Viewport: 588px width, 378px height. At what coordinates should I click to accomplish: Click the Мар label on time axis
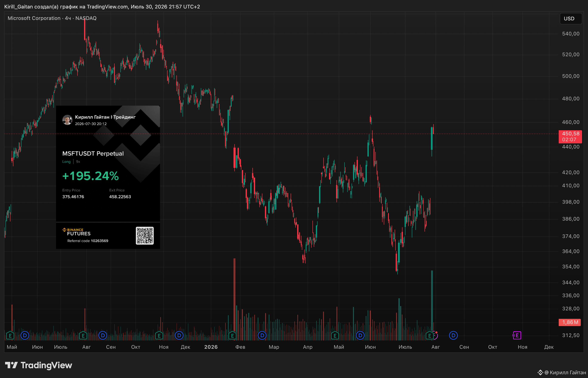[274, 347]
